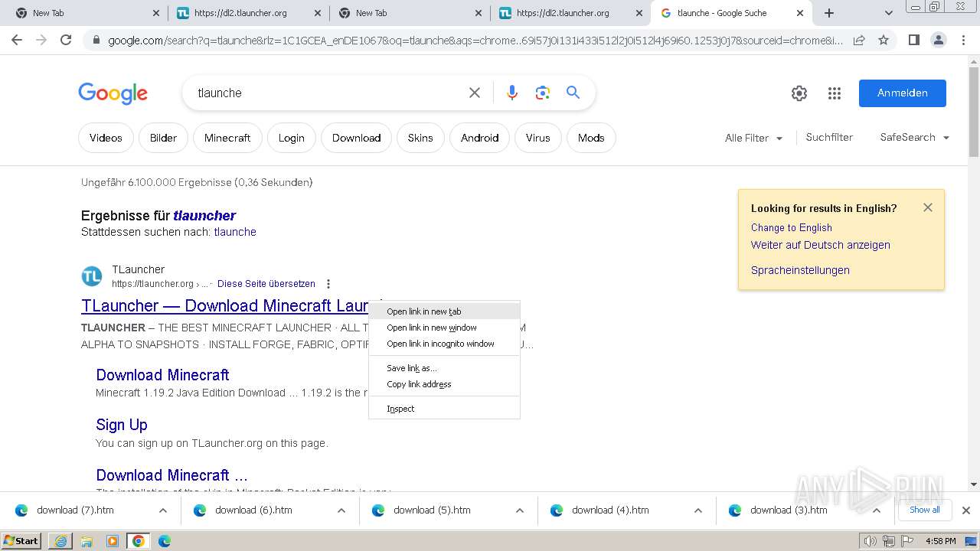Open Spracheinstellungen link
The image size is (980, 551).
pos(800,270)
